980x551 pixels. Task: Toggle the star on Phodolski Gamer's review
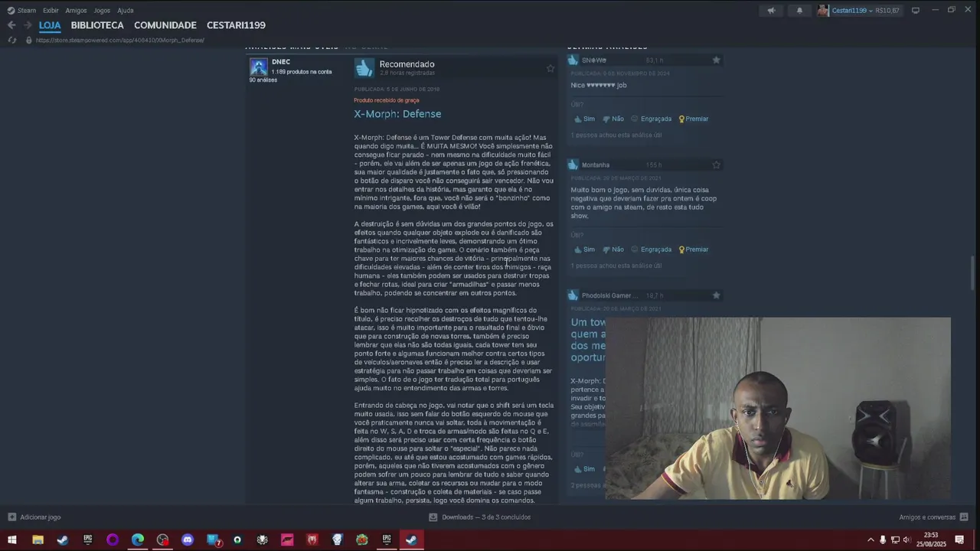pos(716,295)
